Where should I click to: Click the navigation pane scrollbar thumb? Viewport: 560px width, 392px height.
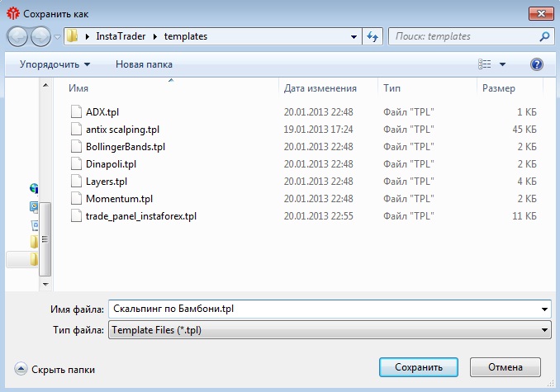[x=45, y=239]
